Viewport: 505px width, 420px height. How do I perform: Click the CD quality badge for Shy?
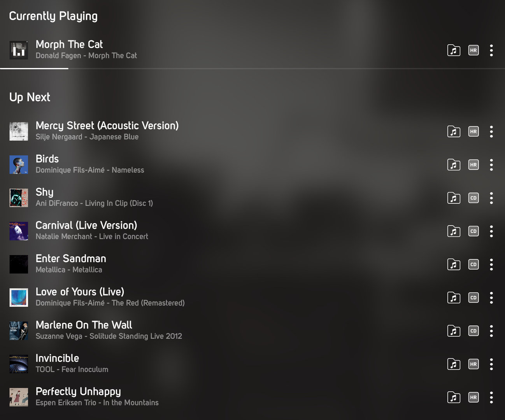pyautogui.click(x=473, y=198)
